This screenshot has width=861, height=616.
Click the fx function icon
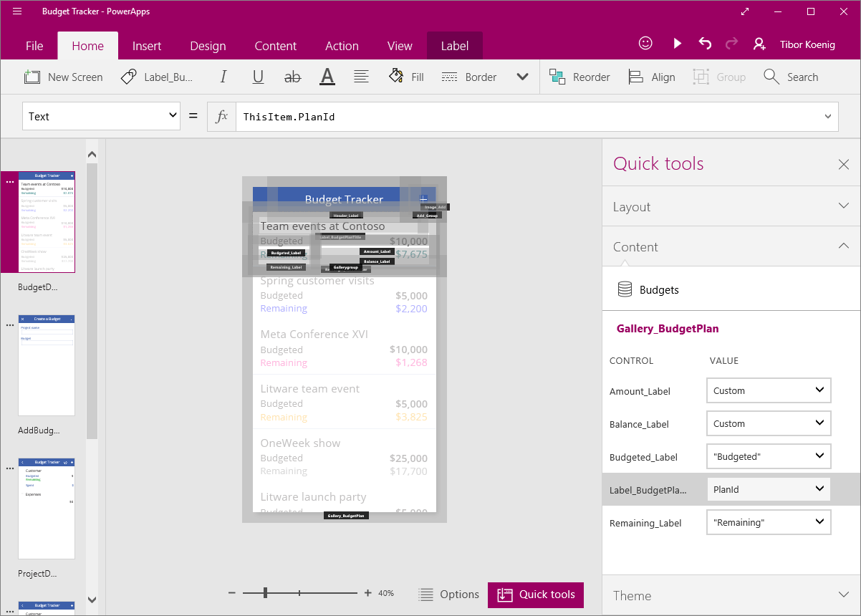[222, 116]
